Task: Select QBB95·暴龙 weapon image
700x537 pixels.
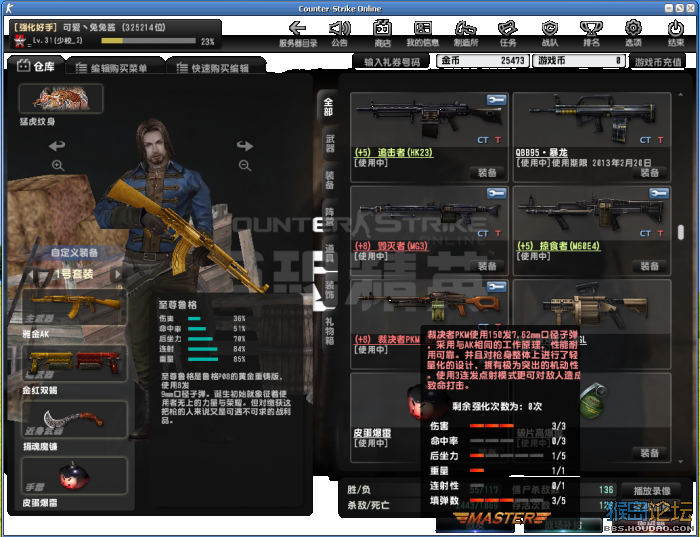Action: tap(592, 117)
